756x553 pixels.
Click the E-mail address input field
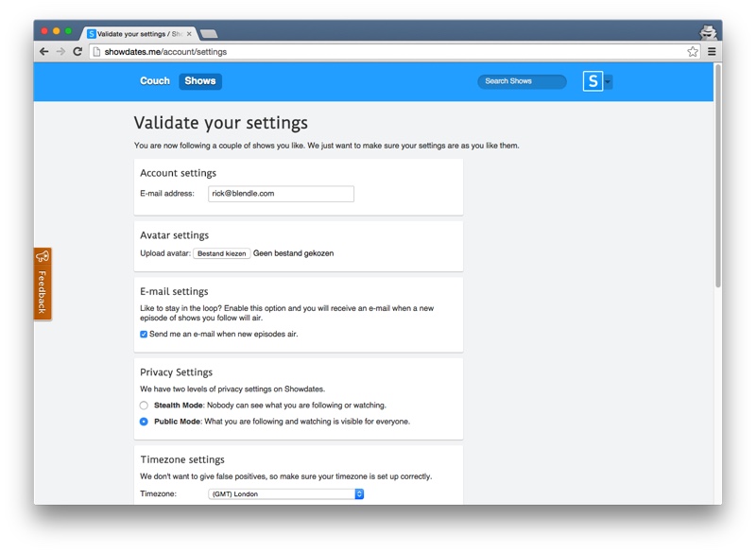click(x=281, y=194)
